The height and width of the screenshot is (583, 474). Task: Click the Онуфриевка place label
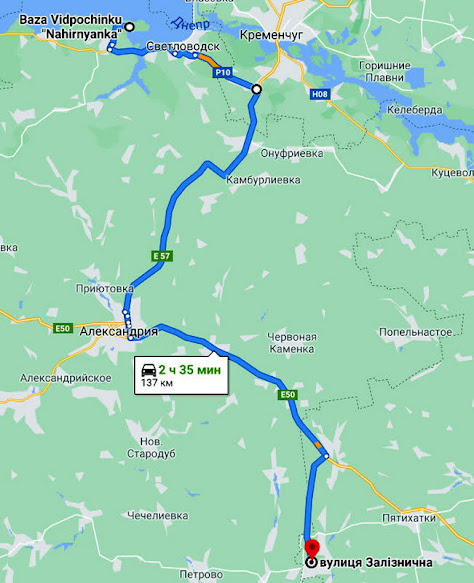click(292, 153)
